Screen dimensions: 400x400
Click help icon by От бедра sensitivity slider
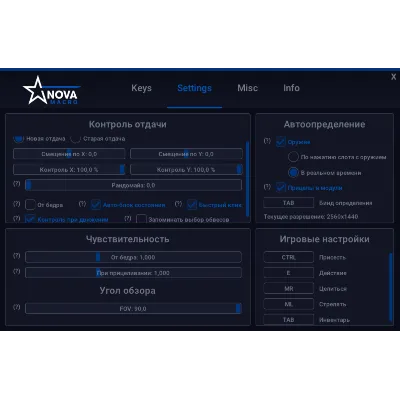point(17,256)
